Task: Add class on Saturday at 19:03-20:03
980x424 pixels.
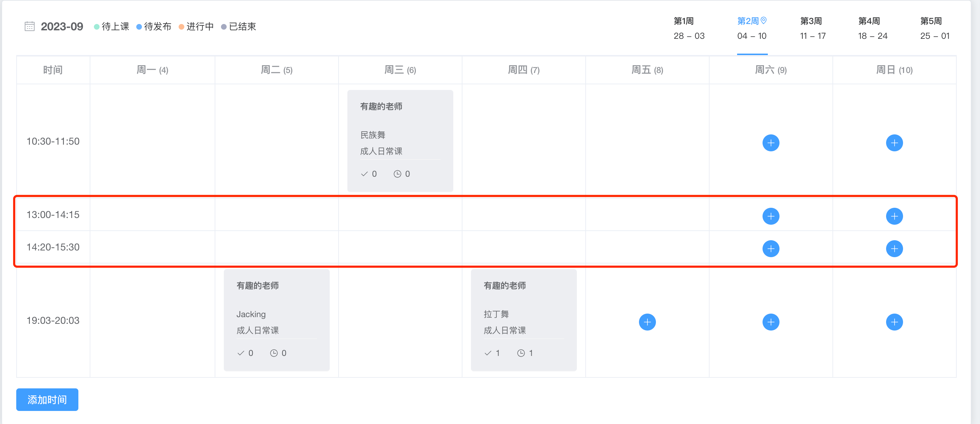Action: pyautogui.click(x=770, y=322)
